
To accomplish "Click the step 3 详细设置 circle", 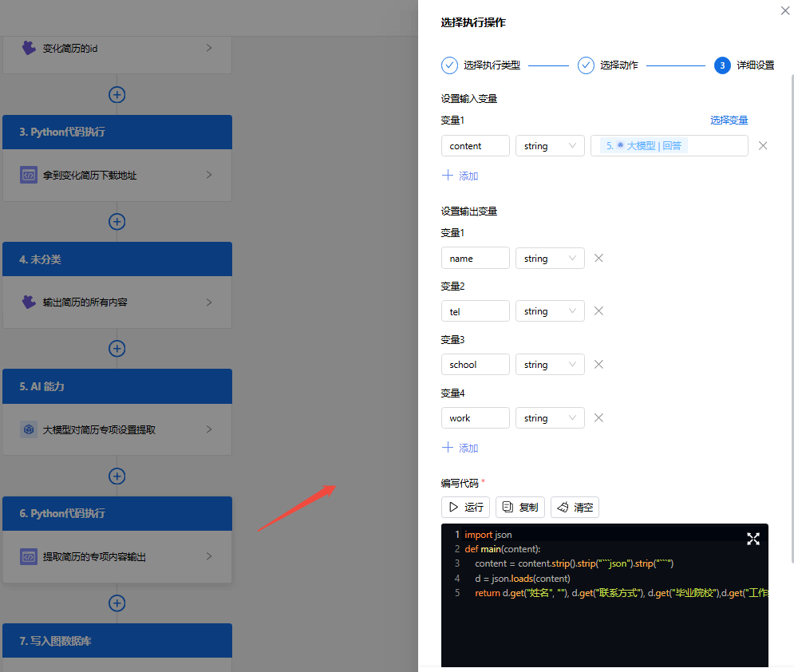I will pos(722,65).
